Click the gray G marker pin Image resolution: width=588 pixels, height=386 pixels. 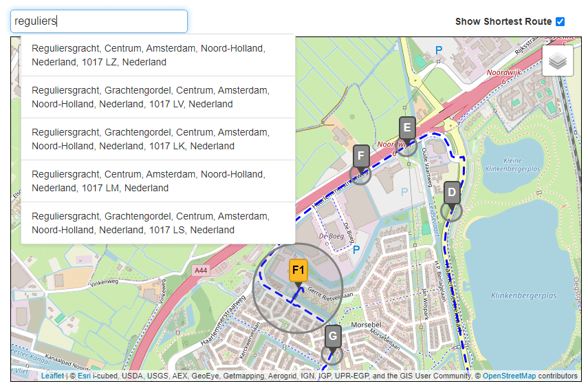333,337
